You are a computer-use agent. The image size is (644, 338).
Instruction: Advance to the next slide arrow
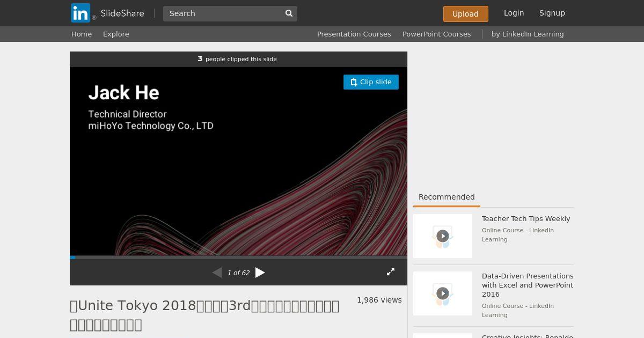pos(260,273)
